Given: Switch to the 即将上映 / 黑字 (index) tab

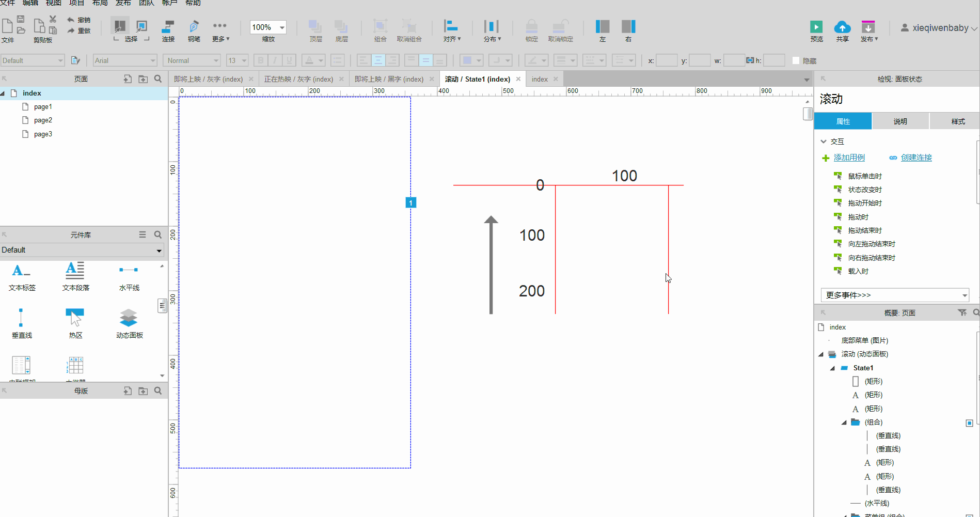Looking at the screenshot, I should click(389, 79).
